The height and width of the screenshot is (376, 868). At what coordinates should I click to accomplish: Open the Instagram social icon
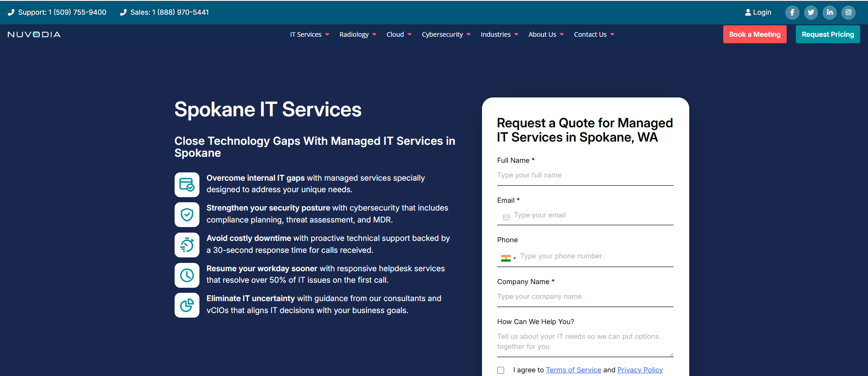(849, 12)
